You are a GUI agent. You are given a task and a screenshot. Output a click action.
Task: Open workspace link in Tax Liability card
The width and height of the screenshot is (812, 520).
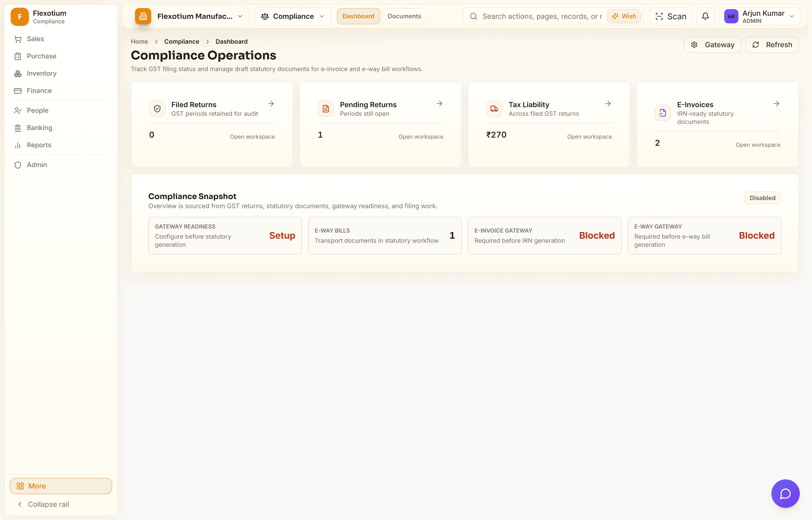pyautogui.click(x=589, y=137)
